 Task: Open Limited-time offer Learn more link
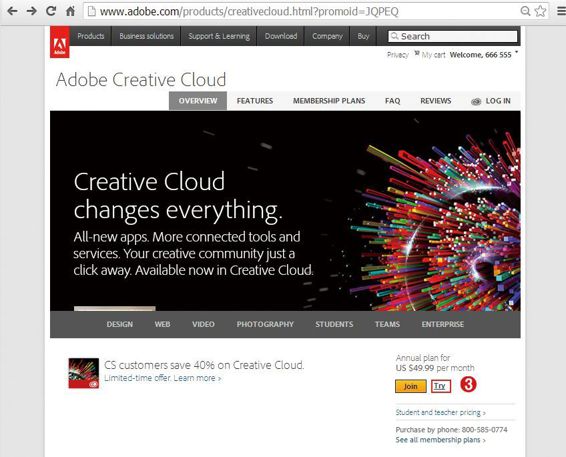pos(163,378)
